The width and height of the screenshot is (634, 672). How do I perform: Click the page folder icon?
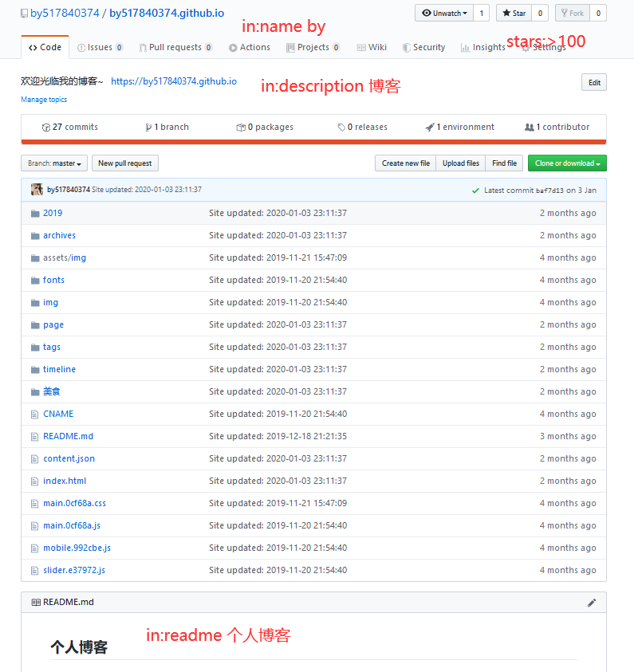coord(35,325)
